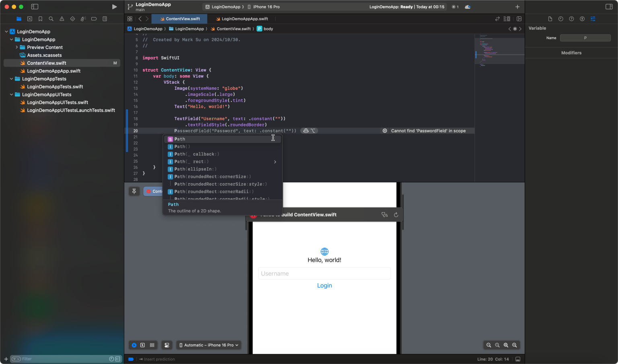Add an editor on the right
The image size is (618, 364).
(519, 19)
